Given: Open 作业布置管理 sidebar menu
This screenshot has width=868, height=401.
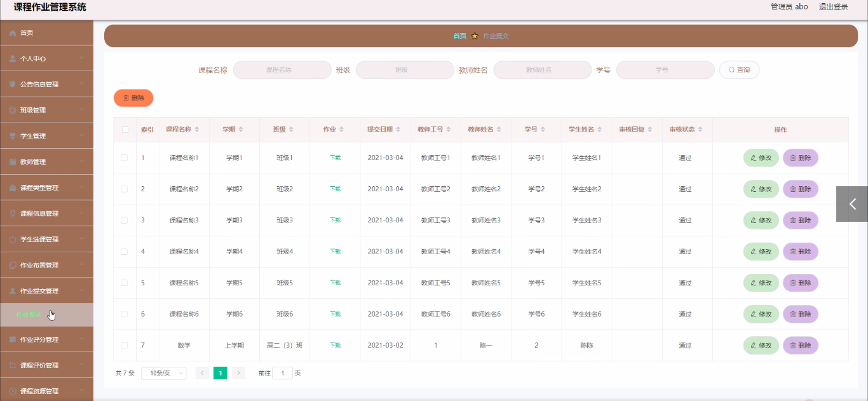Looking at the screenshot, I should pyautogui.click(x=46, y=266).
